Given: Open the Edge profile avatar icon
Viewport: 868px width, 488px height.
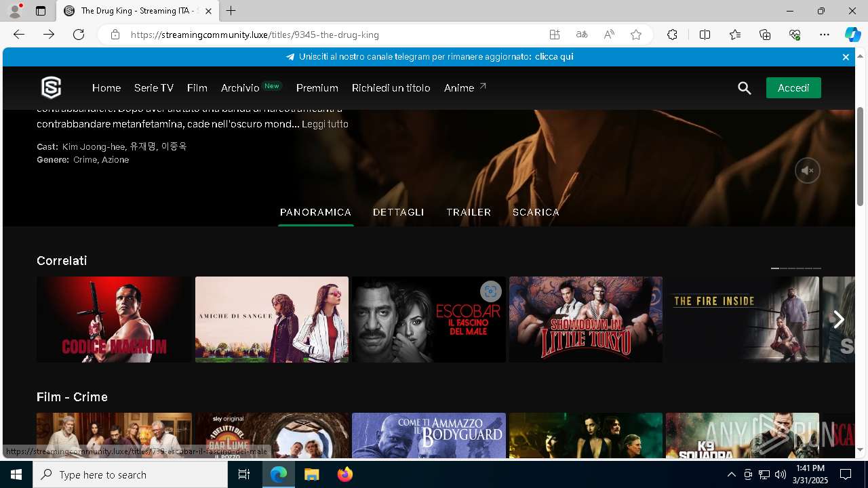Looking at the screenshot, I should 14,11.
